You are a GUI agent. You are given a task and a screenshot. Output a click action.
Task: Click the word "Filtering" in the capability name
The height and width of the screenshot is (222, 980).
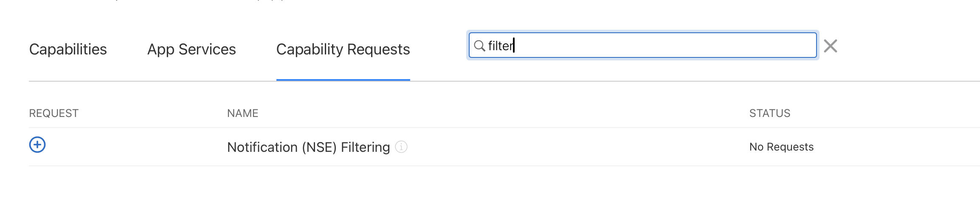coord(365,147)
